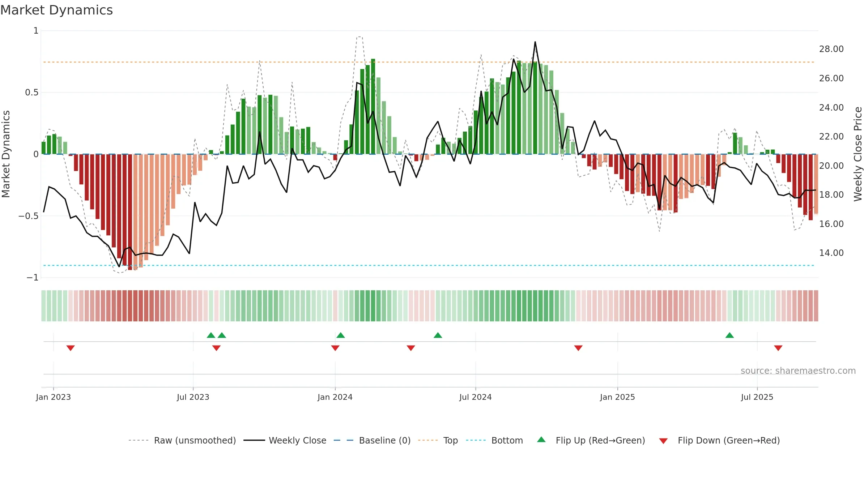Click the vertical Market Dynamics axis title
This screenshot has height=488, width=868.
coord(6,154)
